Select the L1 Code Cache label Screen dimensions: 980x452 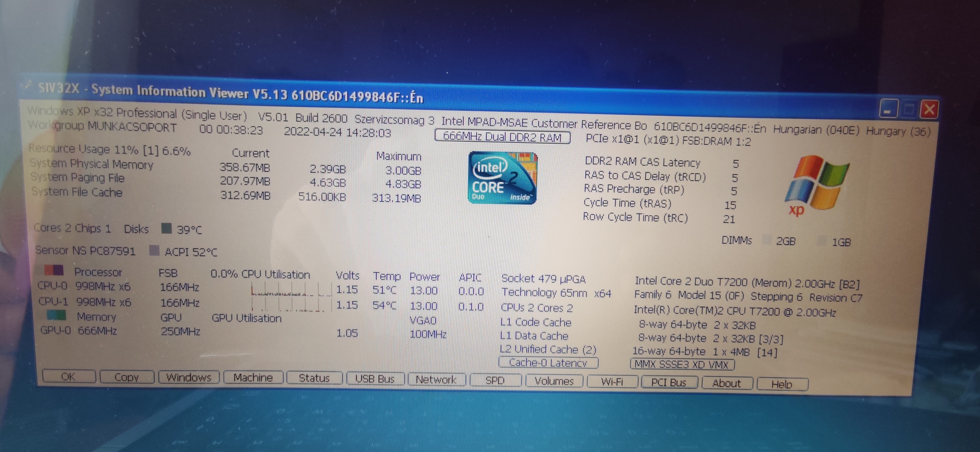pyautogui.click(x=536, y=322)
